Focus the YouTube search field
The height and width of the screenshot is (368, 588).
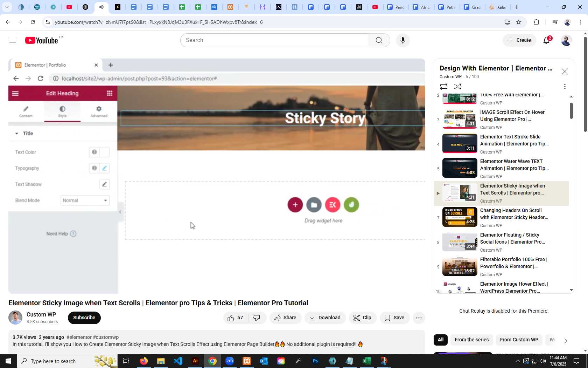tap(274, 40)
